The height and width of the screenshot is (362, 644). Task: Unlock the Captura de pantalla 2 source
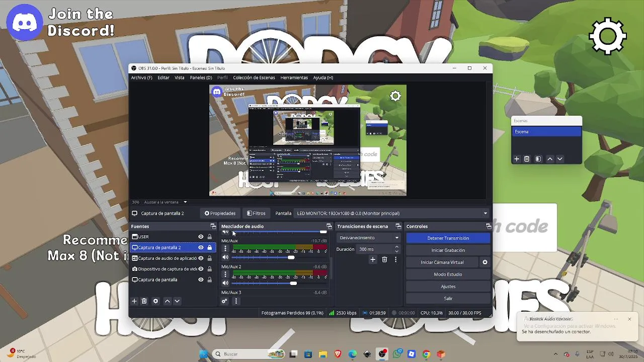tap(210, 247)
